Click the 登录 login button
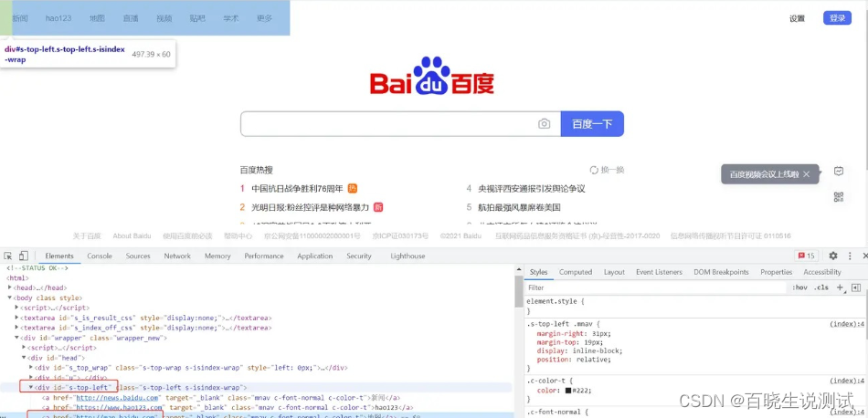The height and width of the screenshot is (418, 868). pos(837,18)
